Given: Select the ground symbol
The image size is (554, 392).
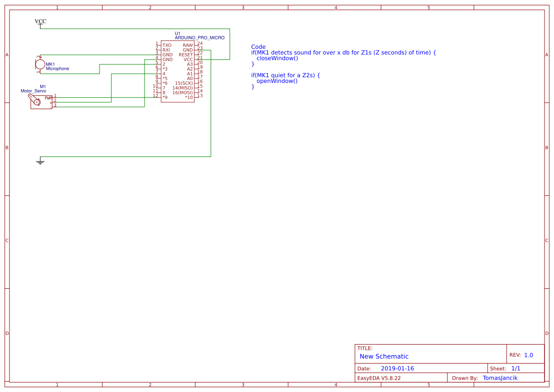Looking at the screenshot, I should (x=40, y=161).
